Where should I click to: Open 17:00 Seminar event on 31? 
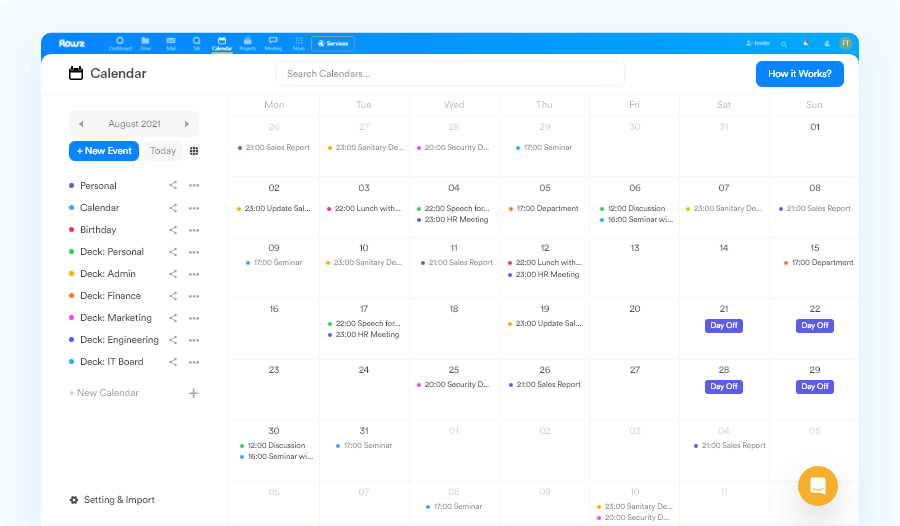[364, 445]
